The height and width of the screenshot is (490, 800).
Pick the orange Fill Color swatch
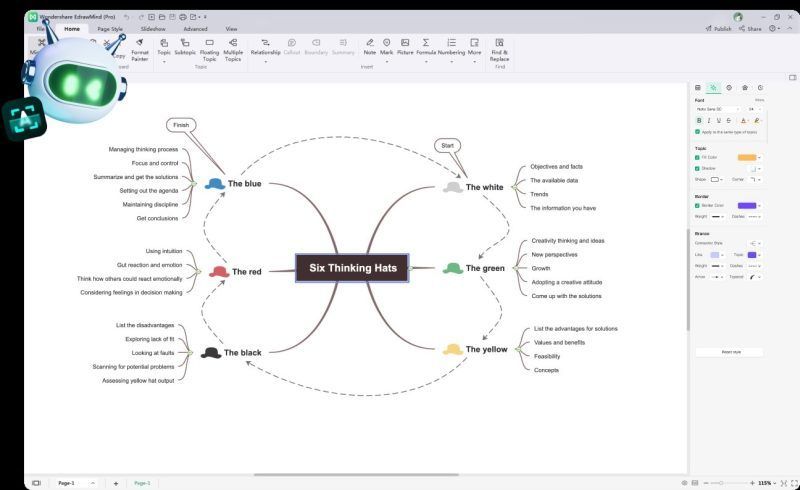click(x=746, y=157)
